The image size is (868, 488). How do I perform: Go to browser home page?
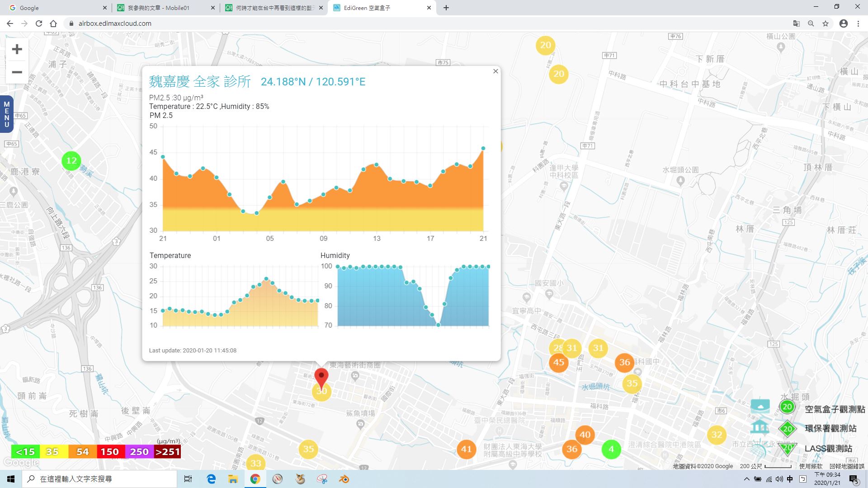click(53, 23)
